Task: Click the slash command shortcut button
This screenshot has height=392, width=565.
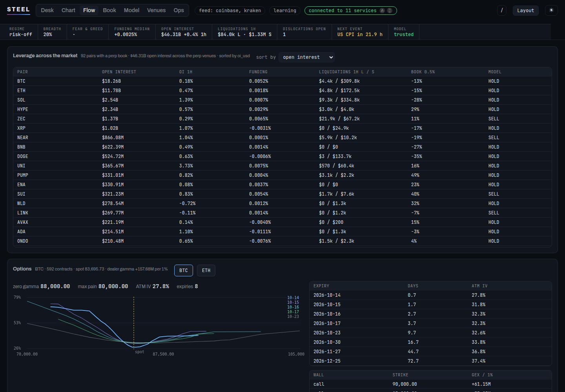Action: [502, 10]
